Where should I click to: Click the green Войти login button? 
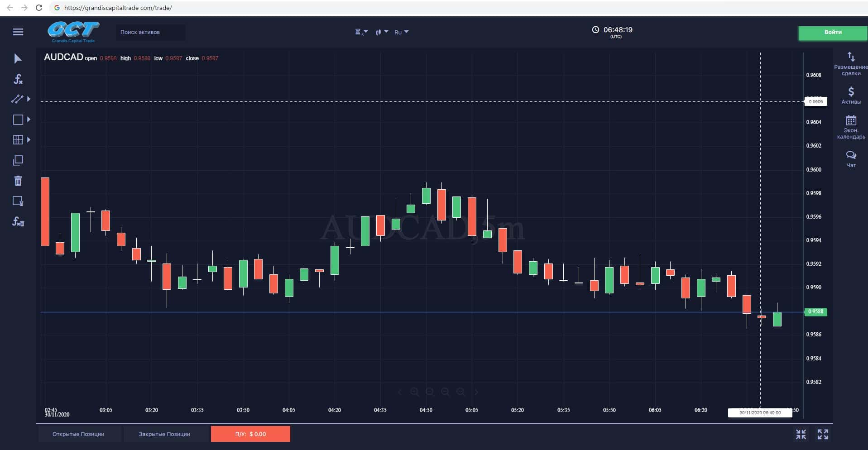[832, 33]
